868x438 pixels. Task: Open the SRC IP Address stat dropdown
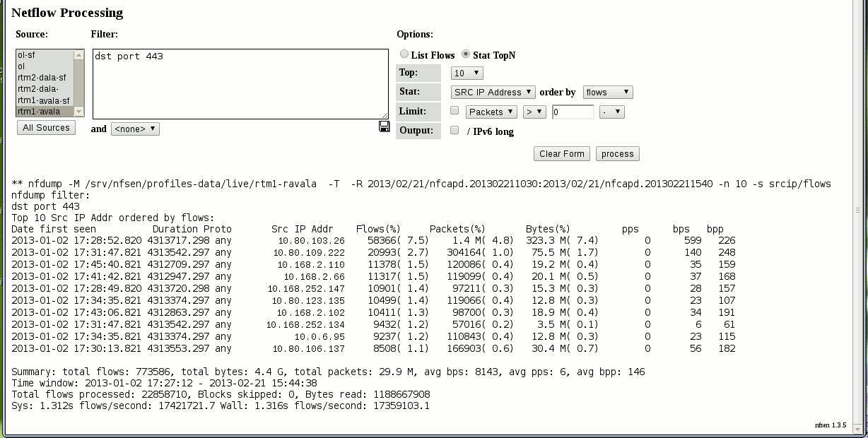click(x=493, y=92)
